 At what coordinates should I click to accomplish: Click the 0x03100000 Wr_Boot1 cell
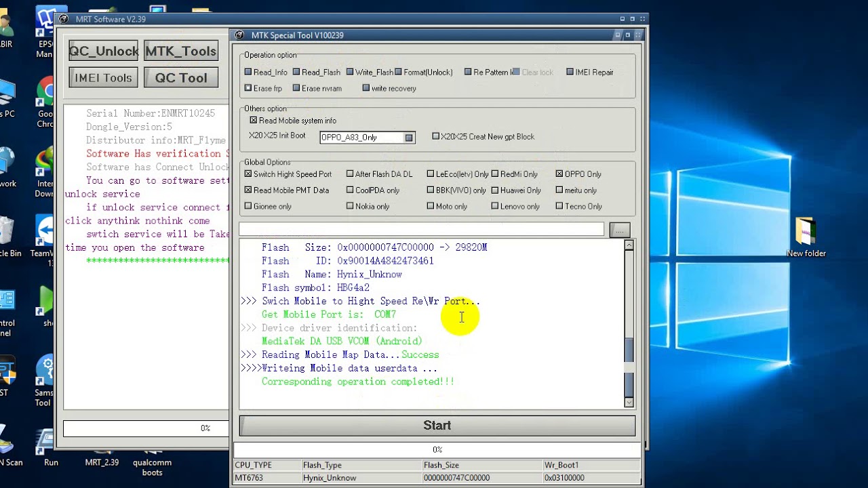(591, 478)
